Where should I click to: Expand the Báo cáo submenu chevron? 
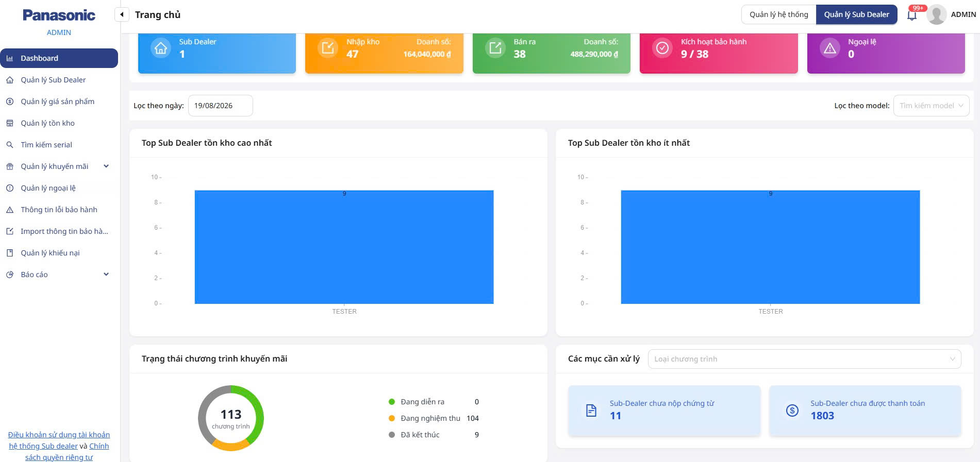click(106, 275)
